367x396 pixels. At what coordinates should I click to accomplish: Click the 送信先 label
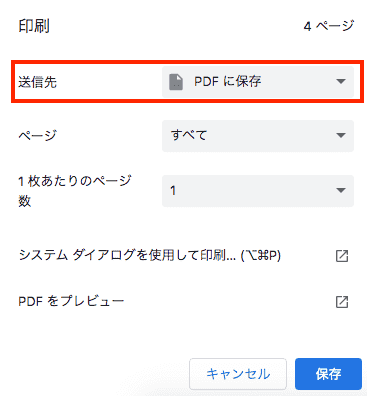click(x=37, y=82)
